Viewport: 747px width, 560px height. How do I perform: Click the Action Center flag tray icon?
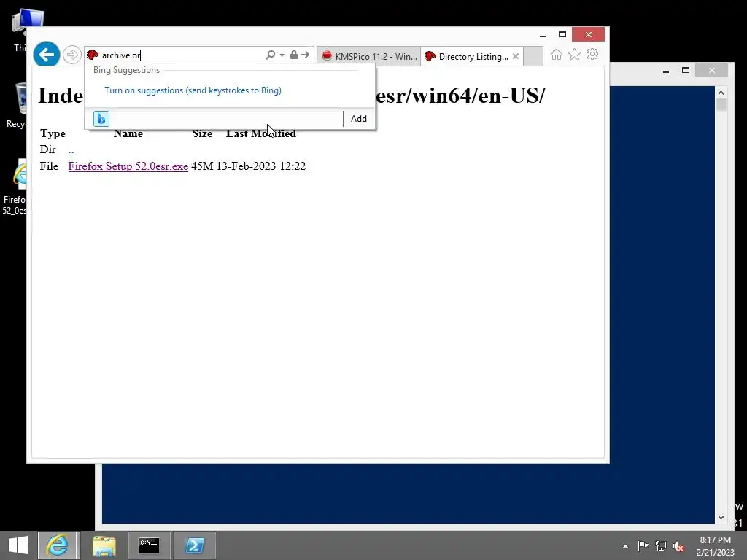pyautogui.click(x=643, y=545)
